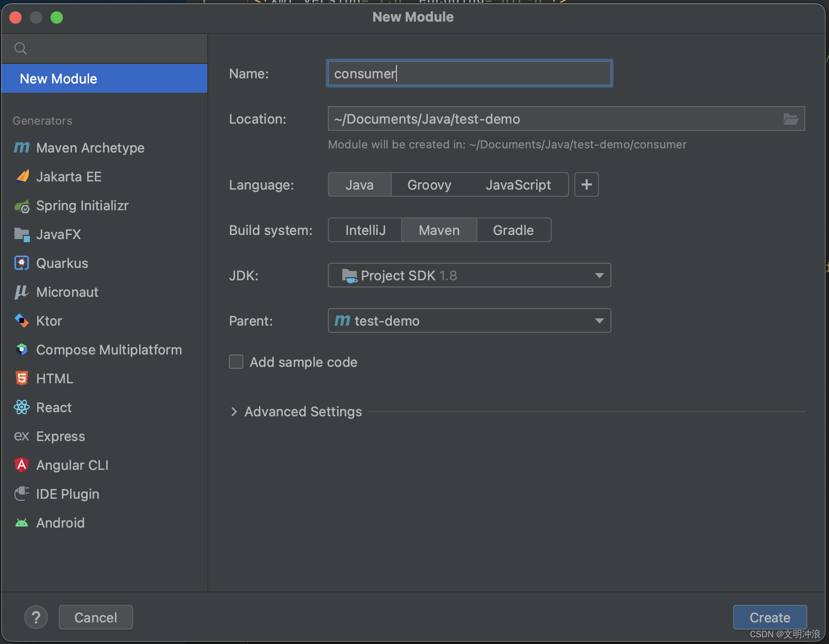This screenshot has height=644, width=829.
Task: Expand Advanced Settings
Action: tap(302, 411)
